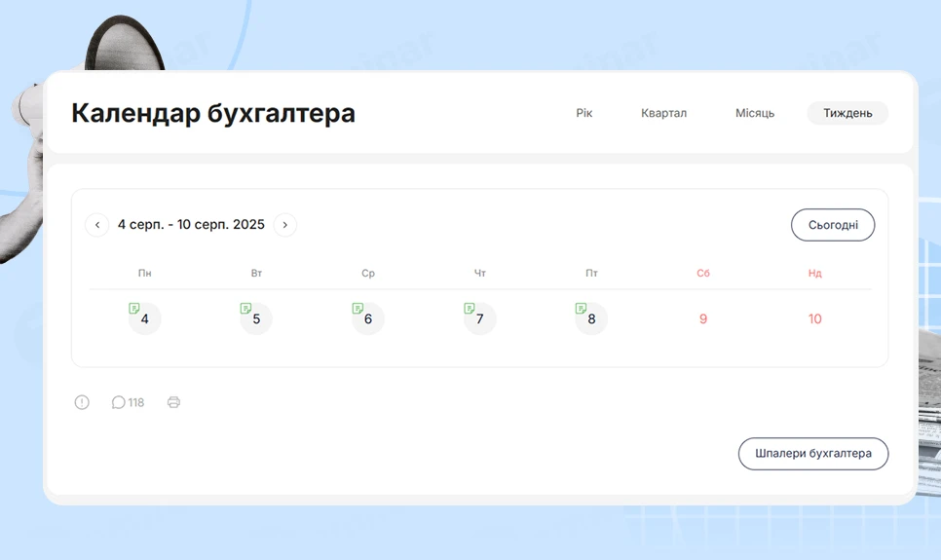Select Wednesday date 6
Image resolution: width=941 pixels, height=560 pixels.
368,318
